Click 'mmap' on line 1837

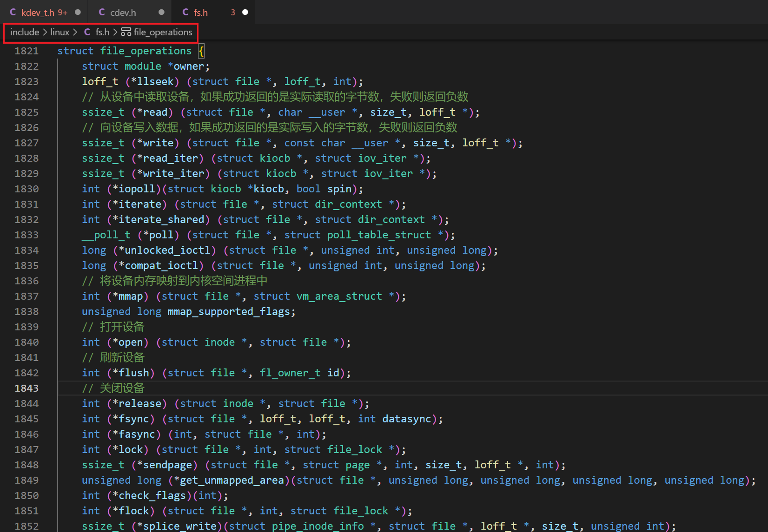(131, 296)
